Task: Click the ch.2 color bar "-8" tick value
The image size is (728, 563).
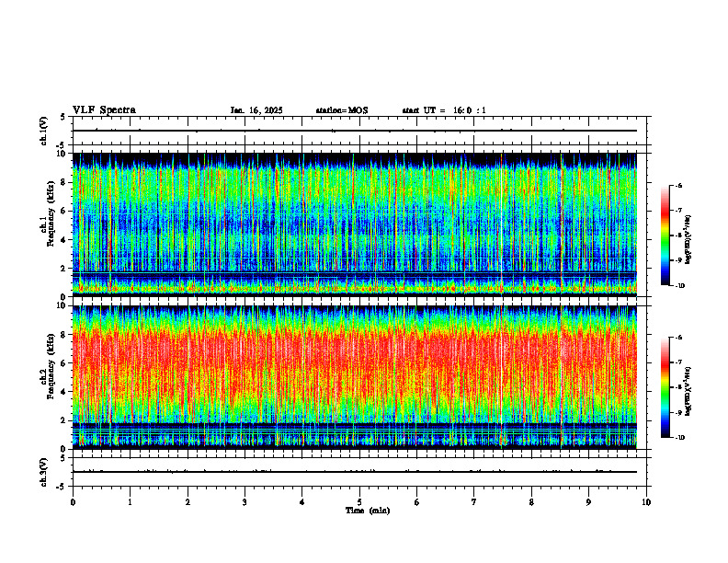Action: (678, 387)
